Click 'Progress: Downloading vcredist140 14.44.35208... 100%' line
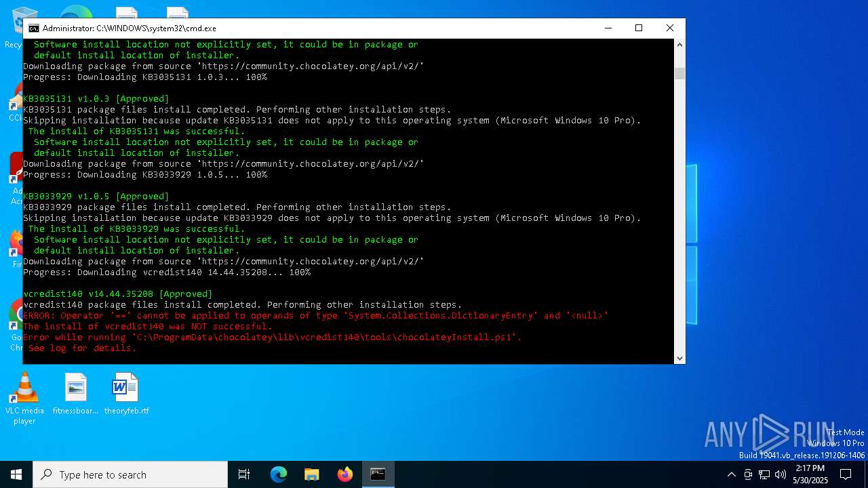The image size is (868, 488). coord(166,272)
